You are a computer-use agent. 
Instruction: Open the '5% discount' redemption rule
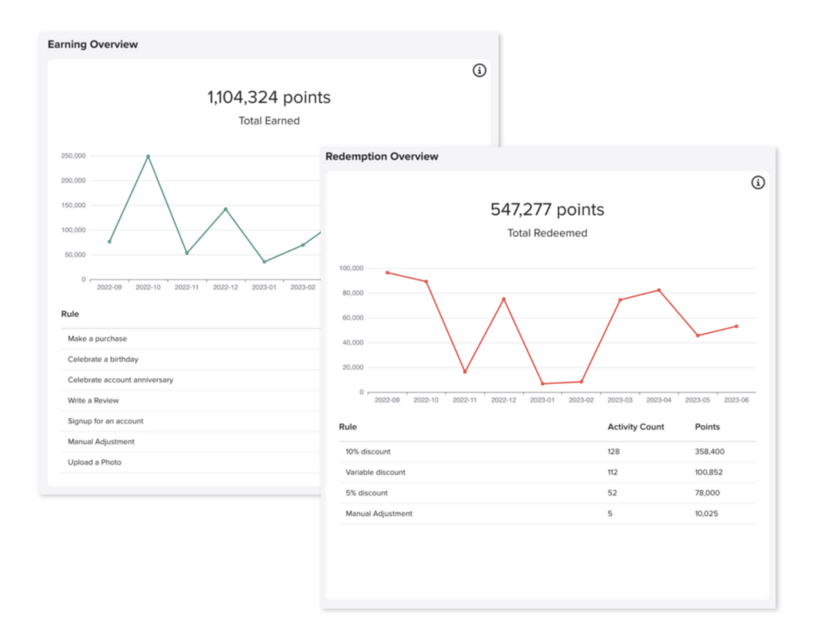(x=367, y=493)
